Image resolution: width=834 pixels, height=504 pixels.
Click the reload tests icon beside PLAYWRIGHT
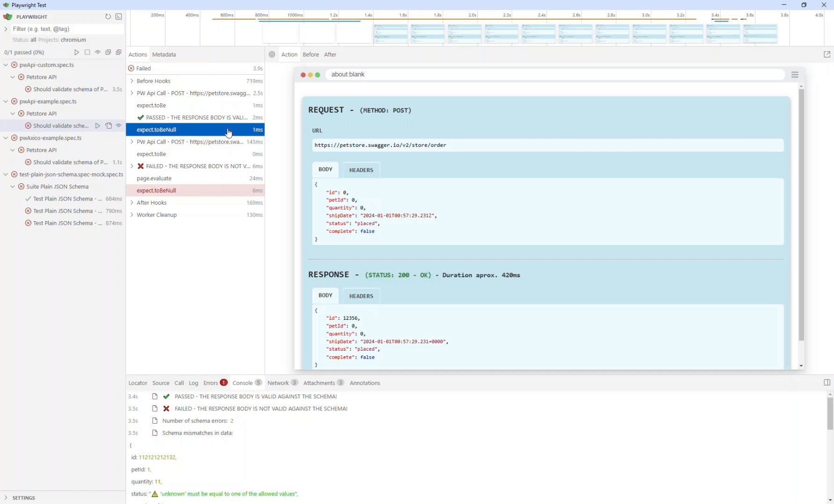click(x=108, y=17)
